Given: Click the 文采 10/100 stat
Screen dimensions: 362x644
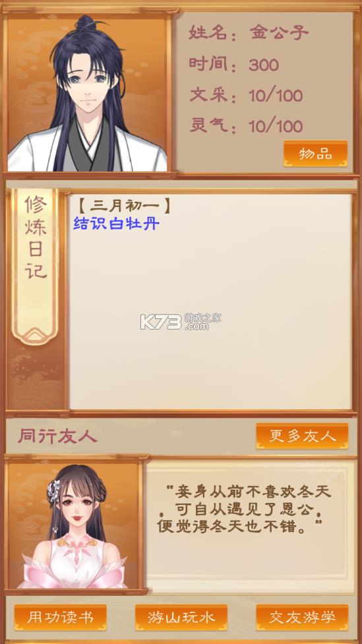Looking at the screenshot, I should pos(246,96).
